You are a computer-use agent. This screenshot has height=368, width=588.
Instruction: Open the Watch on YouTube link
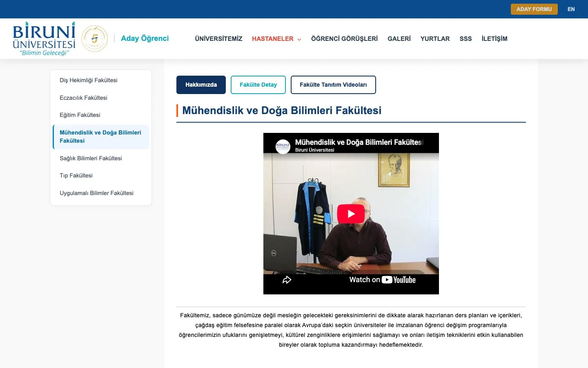tap(382, 280)
